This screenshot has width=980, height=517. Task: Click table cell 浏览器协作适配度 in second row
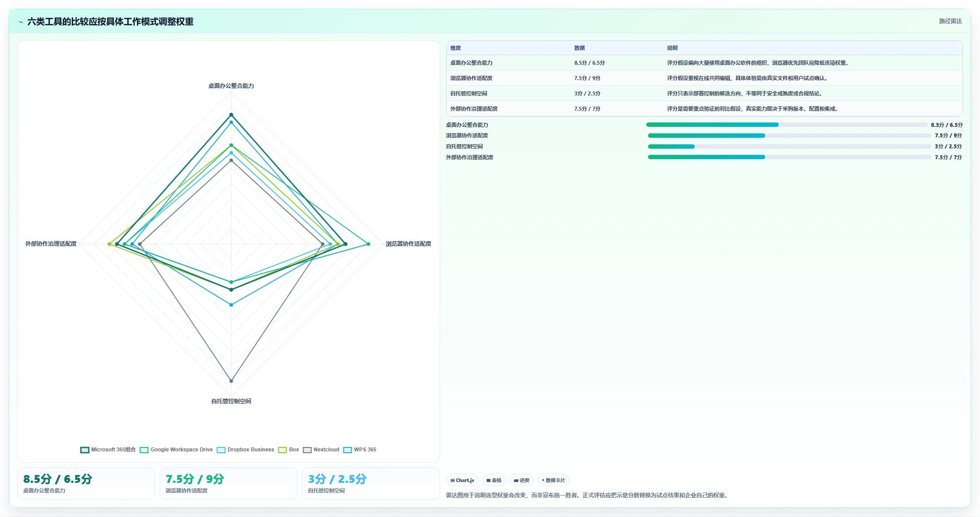pos(471,78)
